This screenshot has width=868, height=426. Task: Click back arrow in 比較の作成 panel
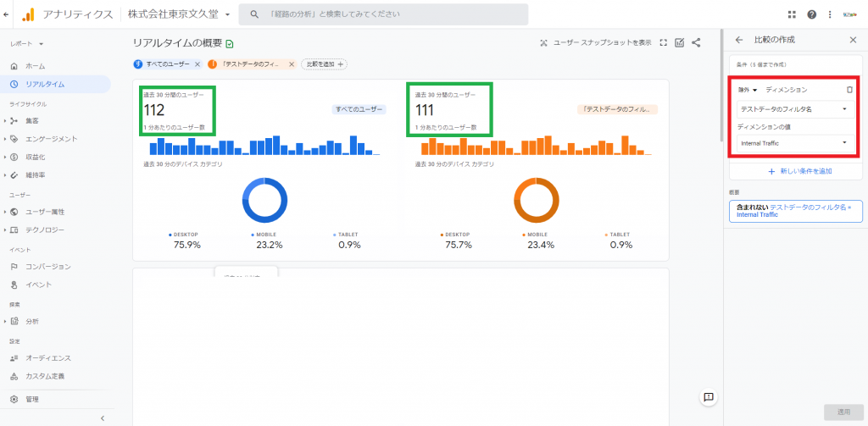[738, 40]
